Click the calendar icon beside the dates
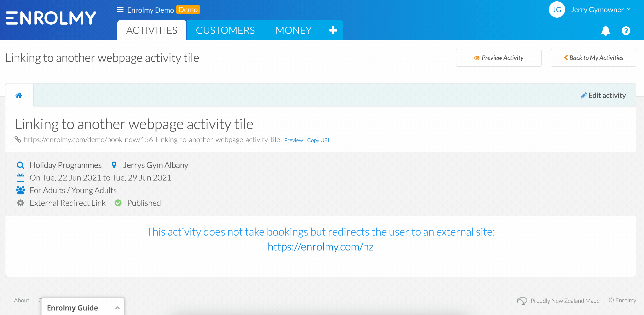 tap(20, 178)
